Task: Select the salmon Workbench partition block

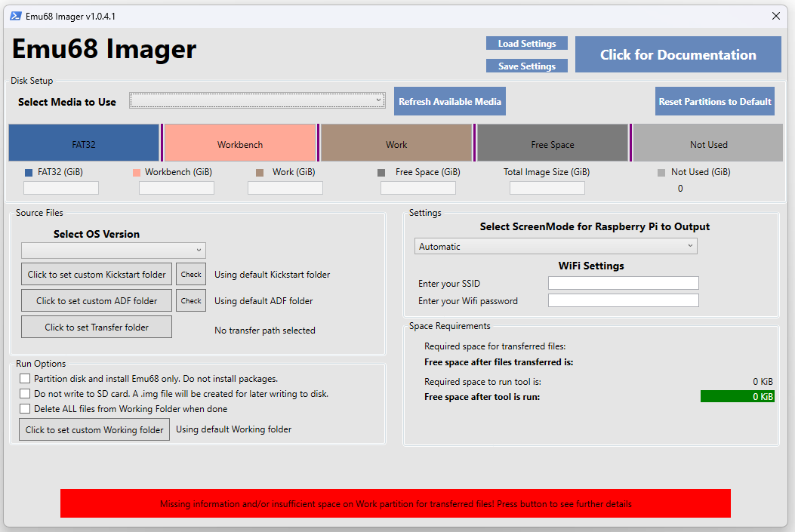Action: [x=240, y=143]
